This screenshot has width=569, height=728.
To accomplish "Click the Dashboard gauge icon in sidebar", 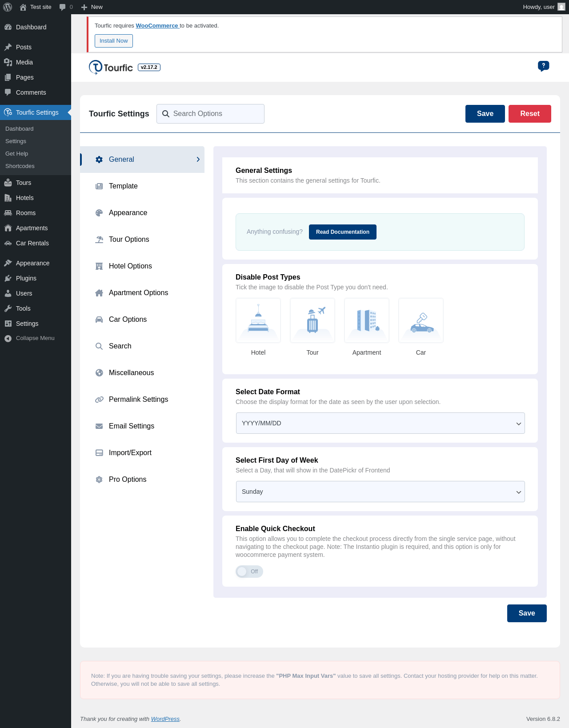I will pos(8,27).
